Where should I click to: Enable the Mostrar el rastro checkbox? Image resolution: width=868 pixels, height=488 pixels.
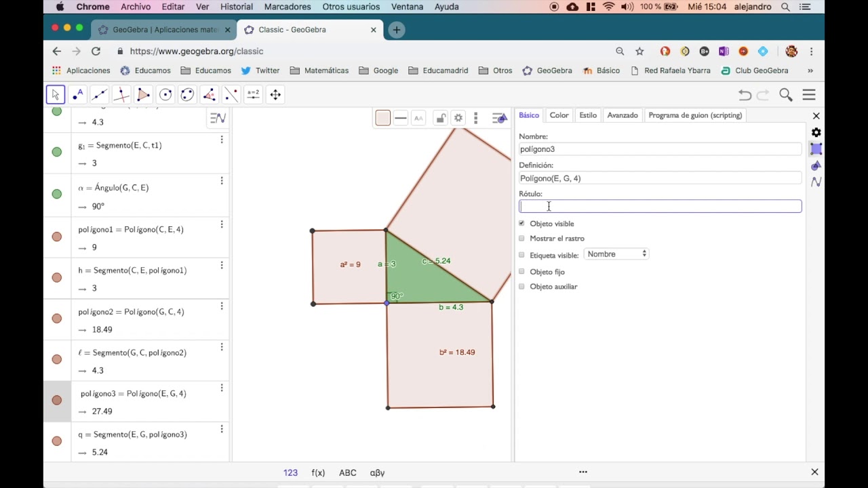coord(521,239)
